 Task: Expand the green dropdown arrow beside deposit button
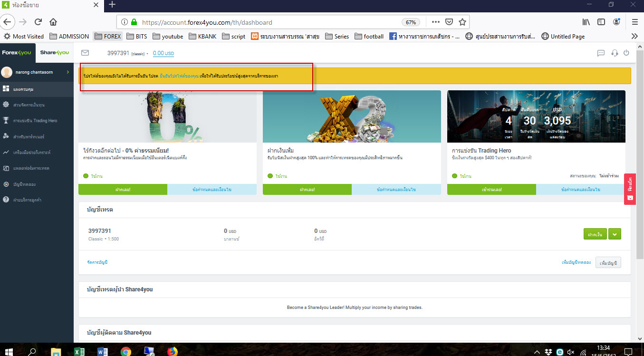[x=615, y=234]
